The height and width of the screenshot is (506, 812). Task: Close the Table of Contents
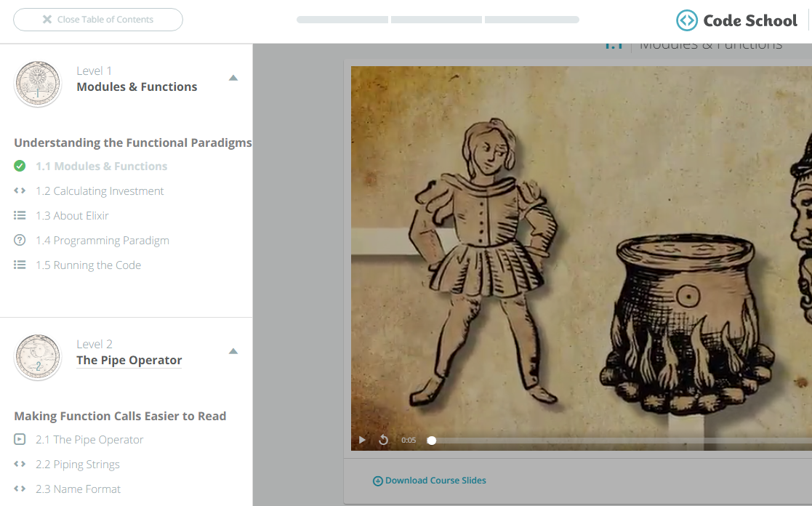click(98, 20)
